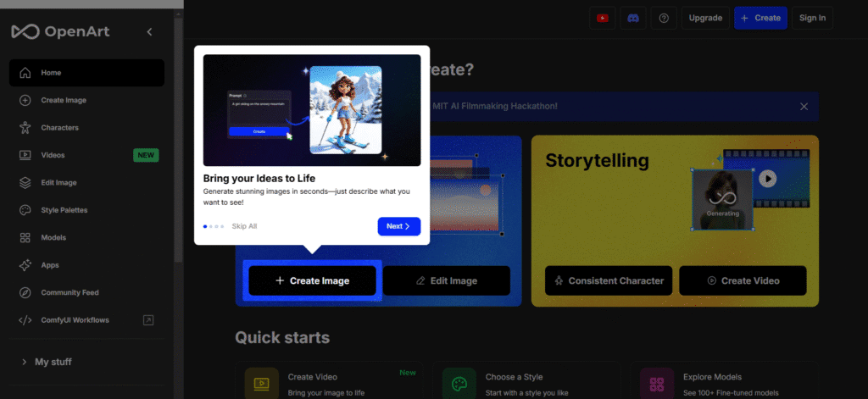Open Edit Image in the sidebar

click(86, 183)
